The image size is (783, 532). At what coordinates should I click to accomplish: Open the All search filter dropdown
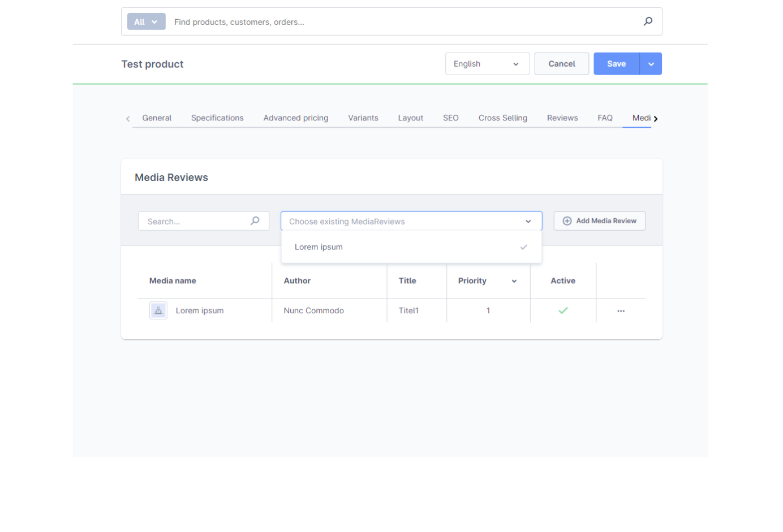coord(146,21)
